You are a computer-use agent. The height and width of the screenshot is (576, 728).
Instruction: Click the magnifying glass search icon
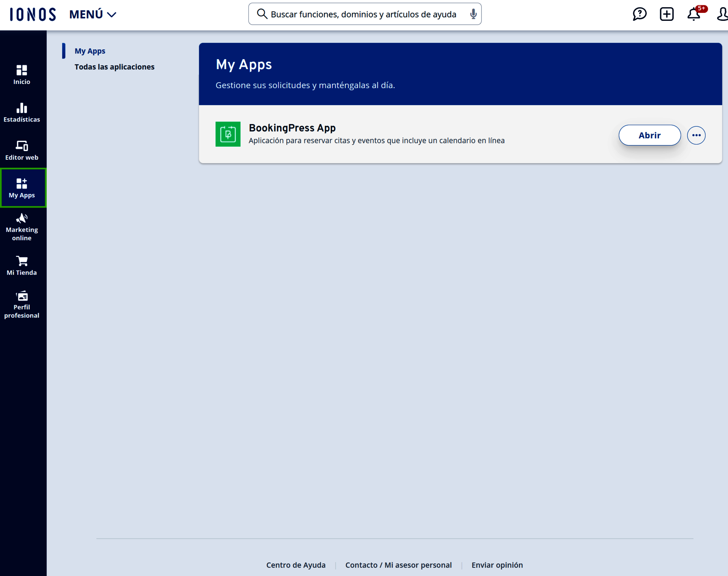[x=262, y=14]
